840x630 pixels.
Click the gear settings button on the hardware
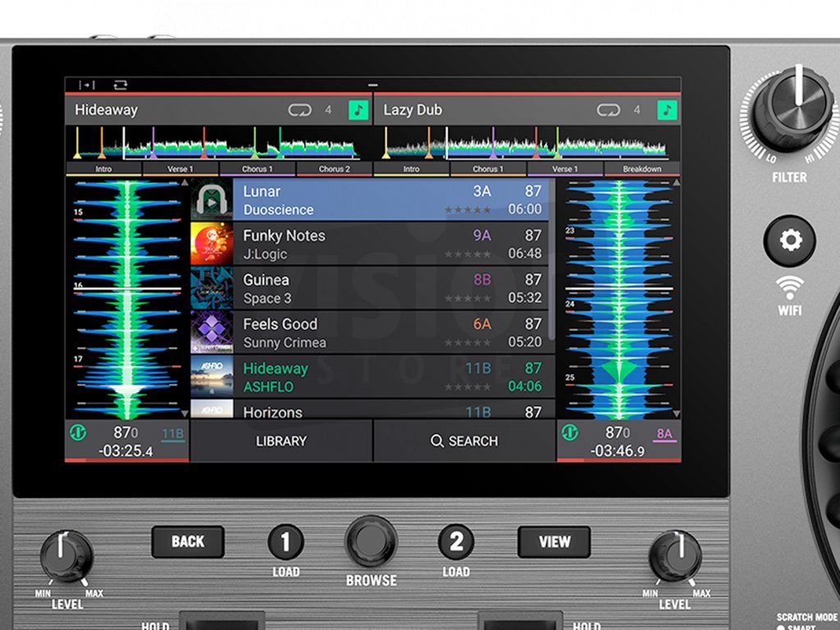(x=790, y=240)
